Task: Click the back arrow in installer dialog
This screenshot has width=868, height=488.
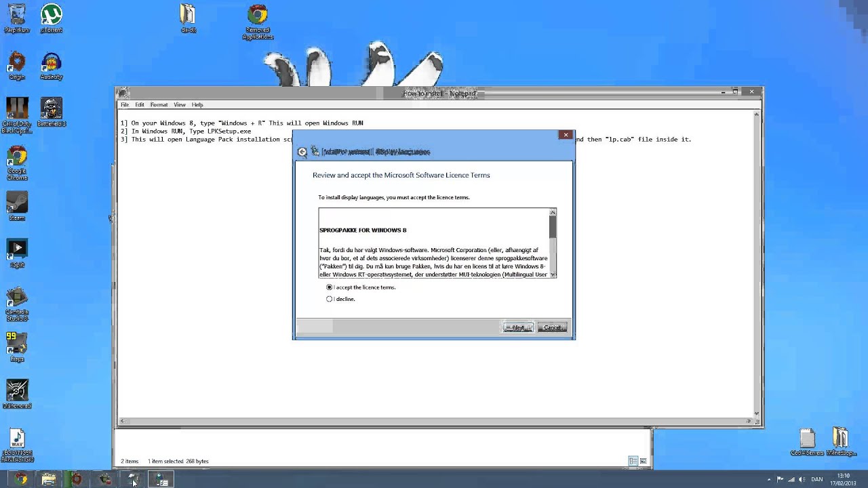Action: (302, 152)
